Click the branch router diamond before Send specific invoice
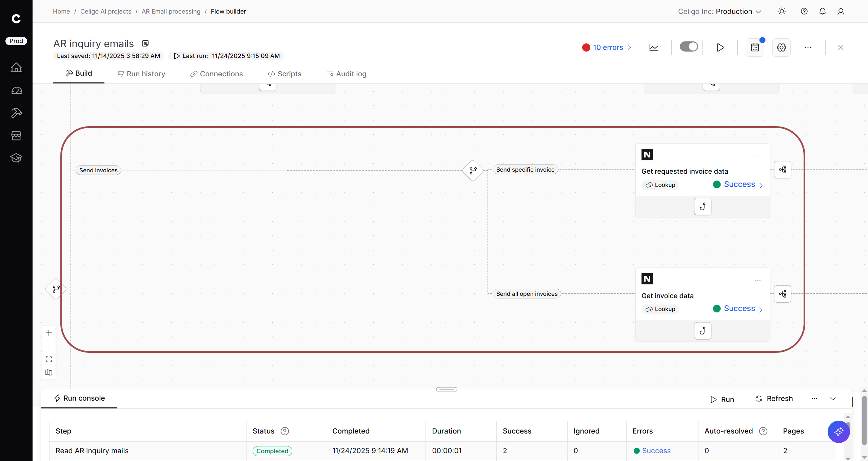The image size is (868, 461). [x=473, y=170]
